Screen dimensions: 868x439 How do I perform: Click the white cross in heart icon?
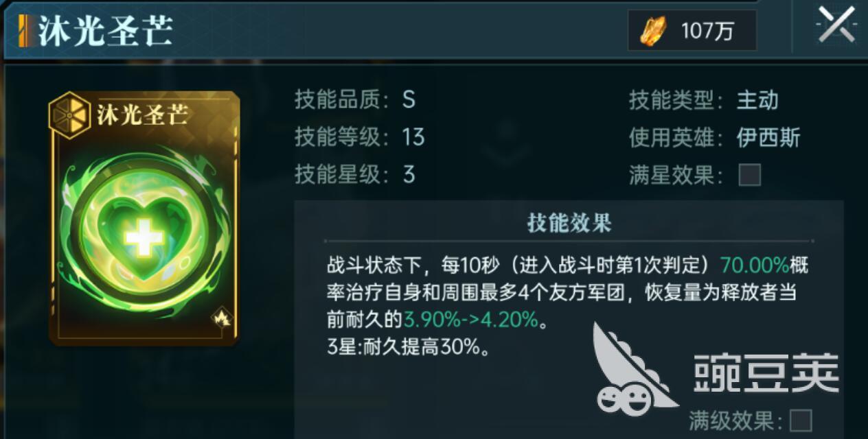tap(144, 238)
